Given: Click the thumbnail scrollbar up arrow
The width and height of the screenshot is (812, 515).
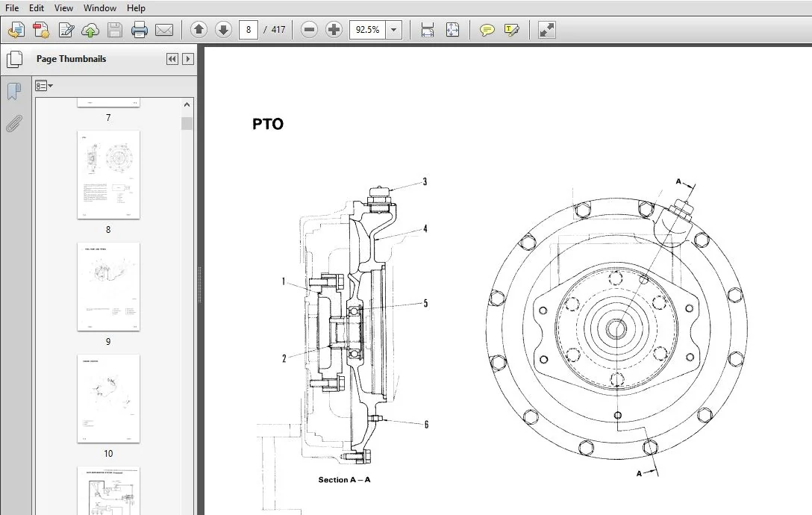Looking at the screenshot, I should 187,104.
